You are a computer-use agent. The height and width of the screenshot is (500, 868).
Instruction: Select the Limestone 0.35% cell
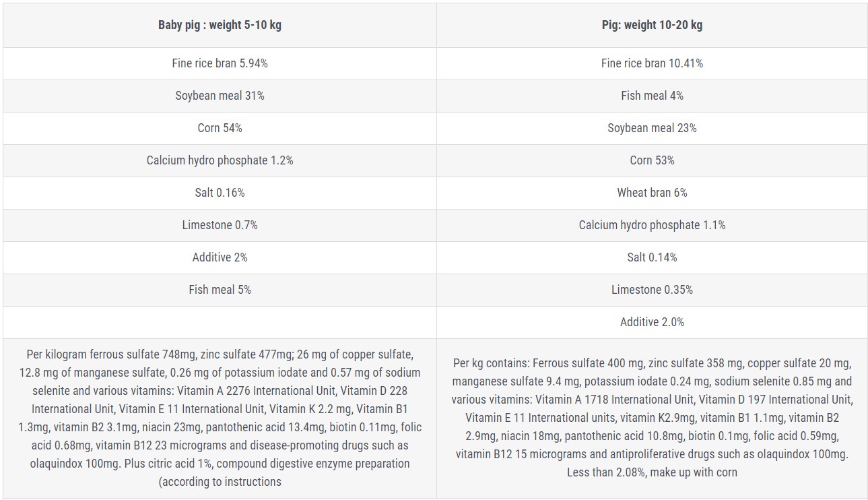click(652, 290)
